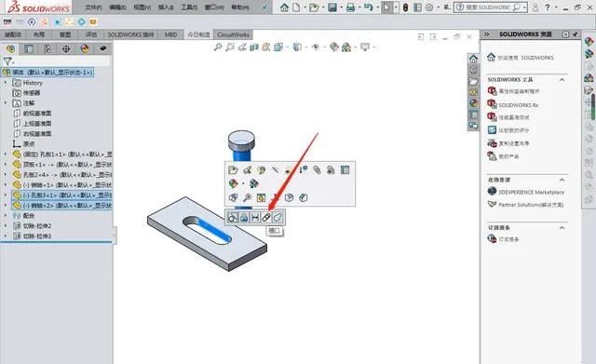This screenshot has width=596, height=364.
Task: Toggle the pin on the SOLIDWORKS Resources panel
Action: (576, 34)
